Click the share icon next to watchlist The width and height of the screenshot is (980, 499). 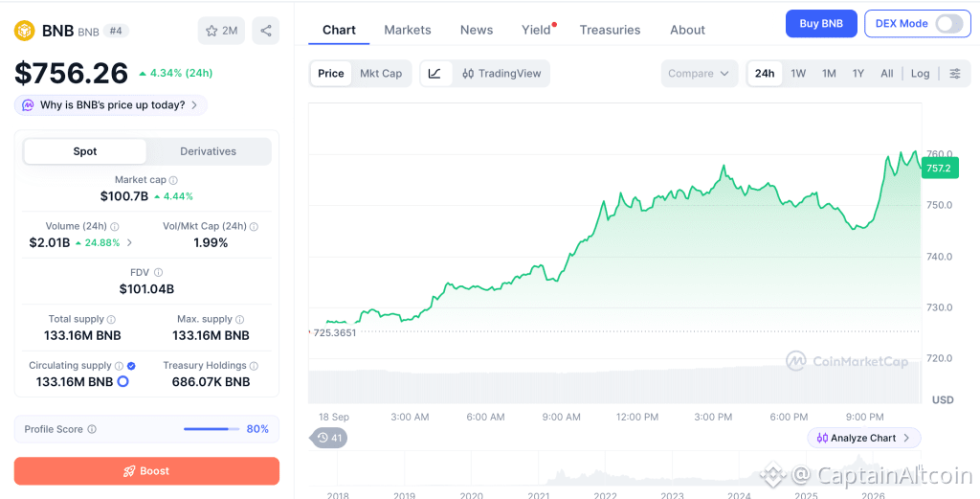[x=266, y=31]
